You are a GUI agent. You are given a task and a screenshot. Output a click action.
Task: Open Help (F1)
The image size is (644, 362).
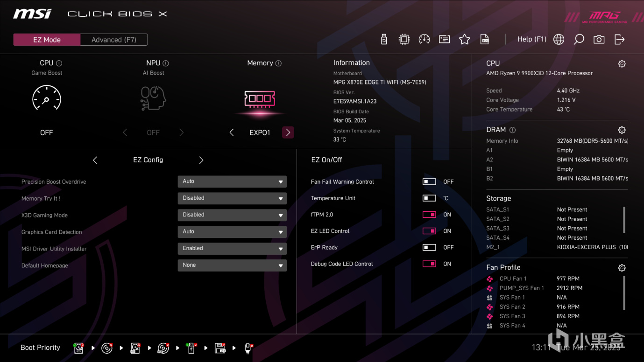pos(532,39)
